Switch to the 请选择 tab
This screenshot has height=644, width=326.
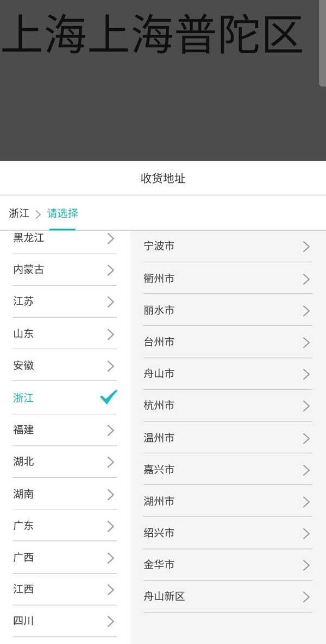(x=62, y=213)
